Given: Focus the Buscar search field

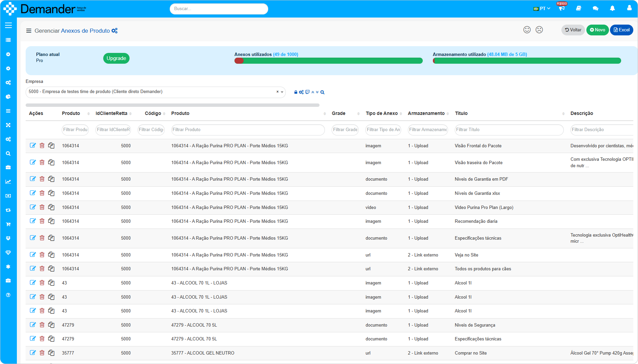Looking at the screenshot, I should 219,9.
